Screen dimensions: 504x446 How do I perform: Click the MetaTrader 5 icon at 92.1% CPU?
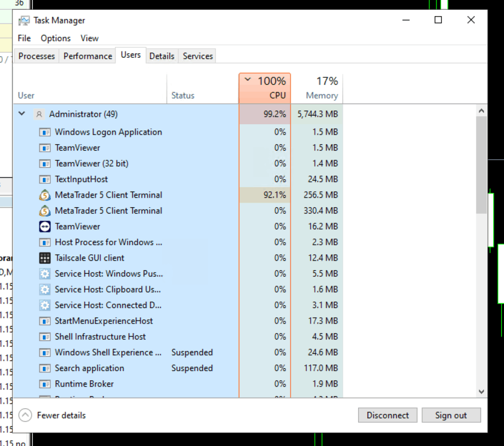click(x=45, y=195)
